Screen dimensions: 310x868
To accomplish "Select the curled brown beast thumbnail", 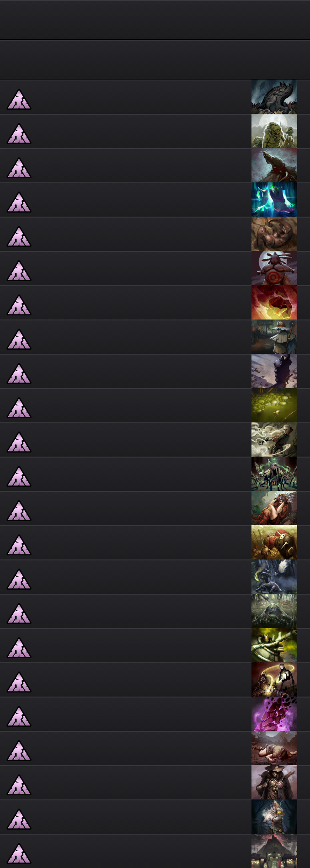I will [x=274, y=234].
